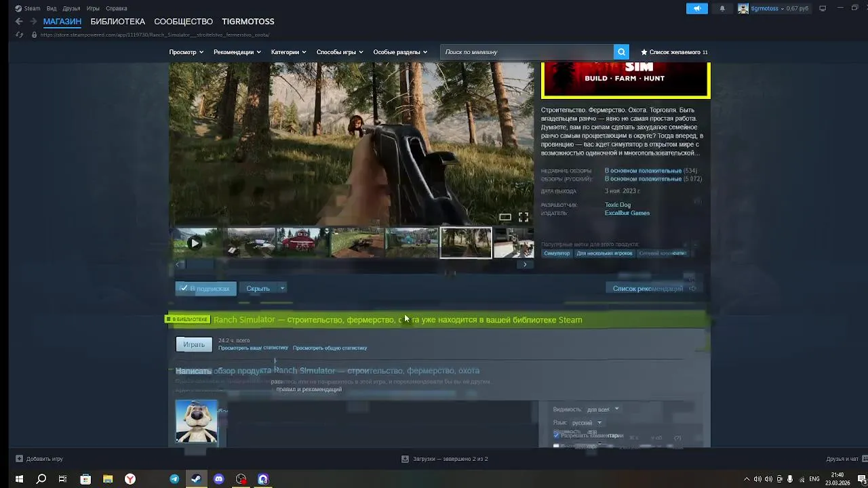This screenshot has height=488, width=868.
Task: Open Telegram from the taskbar
Action: coord(174,479)
